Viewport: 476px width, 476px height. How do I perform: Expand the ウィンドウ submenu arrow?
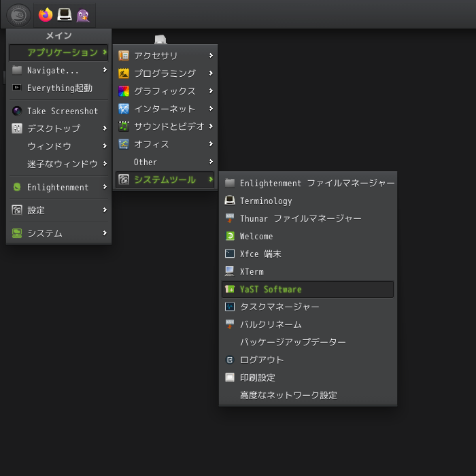click(105, 146)
